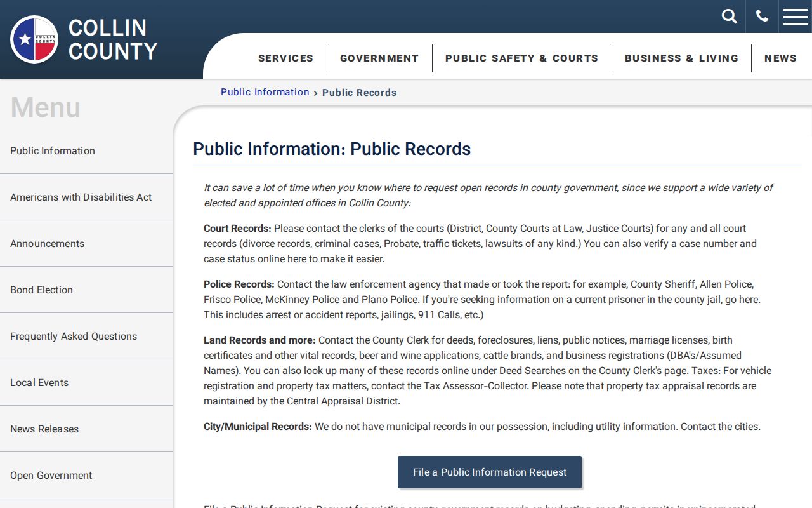The width and height of the screenshot is (812, 508).
Task: Open the site search magnifier icon
Action: pos(730,17)
